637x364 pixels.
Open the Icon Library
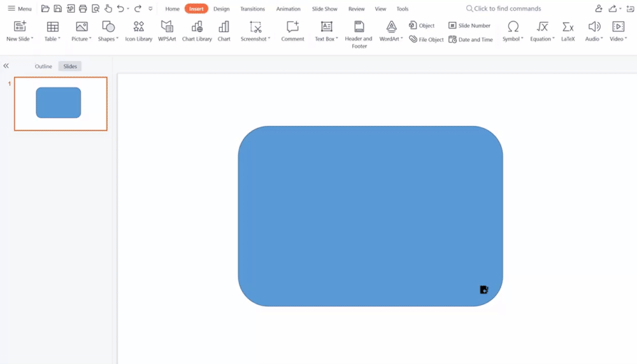tap(138, 31)
